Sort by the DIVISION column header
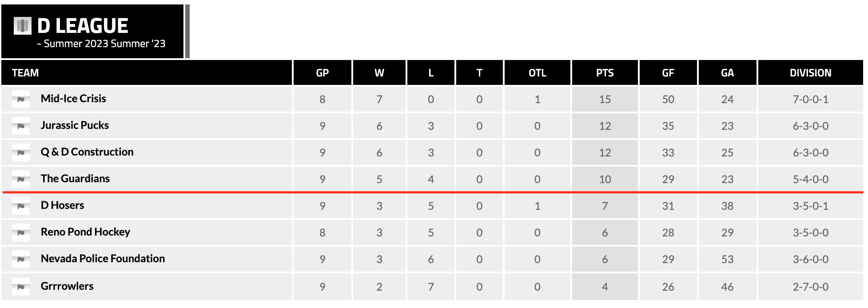 pos(810,73)
